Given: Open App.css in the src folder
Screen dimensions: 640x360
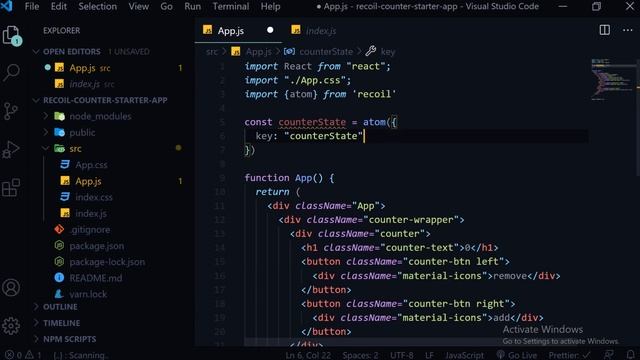Looking at the screenshot, I should tap(91, 165).
